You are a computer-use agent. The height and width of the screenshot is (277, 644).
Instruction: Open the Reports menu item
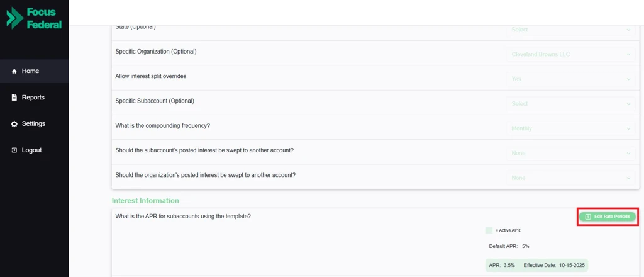coord(33,98)
